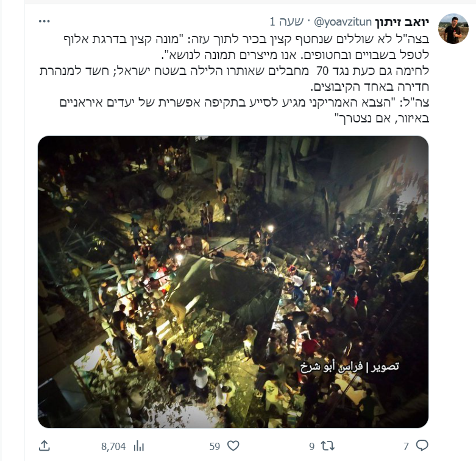Open the author's profile picture avatar

coord(453,29)
